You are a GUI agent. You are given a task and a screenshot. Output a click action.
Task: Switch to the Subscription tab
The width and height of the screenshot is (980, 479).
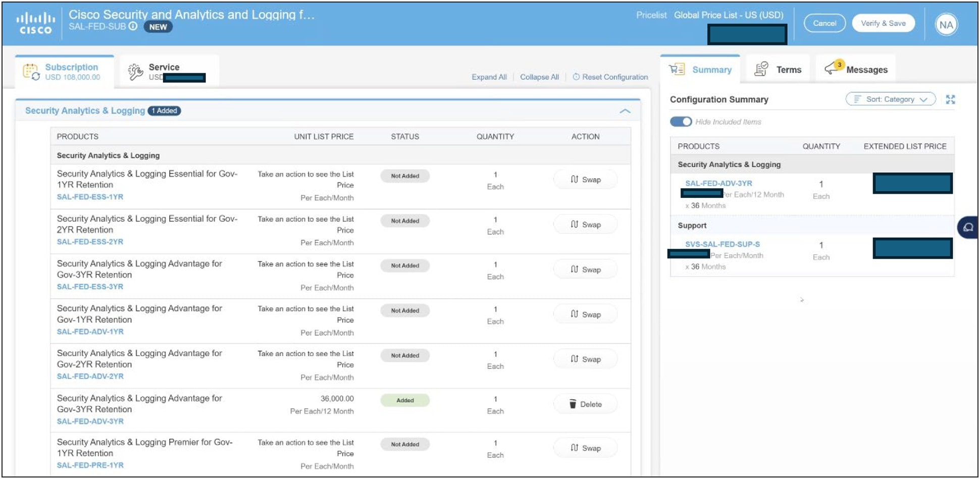coord(65,72)
